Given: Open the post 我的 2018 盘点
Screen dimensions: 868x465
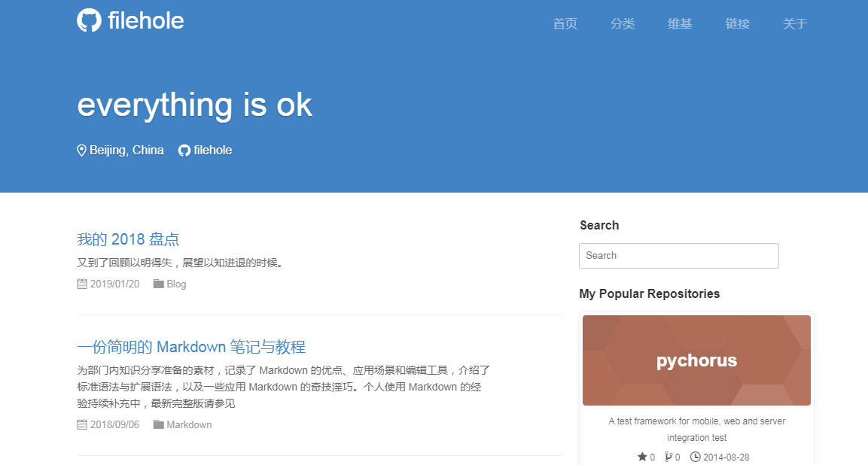Looking at the screenshot, I should coord(128,239).
